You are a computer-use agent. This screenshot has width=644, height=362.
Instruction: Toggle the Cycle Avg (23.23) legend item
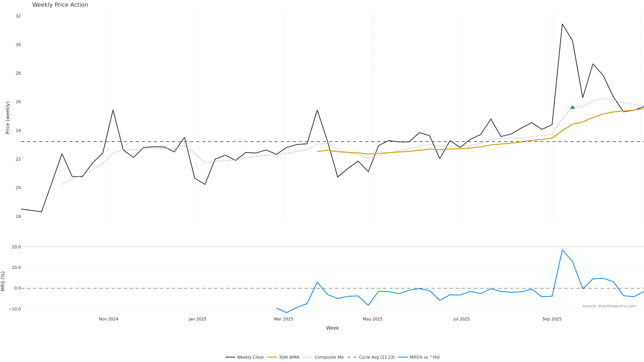pyautogui.click(x=377, y=357)
